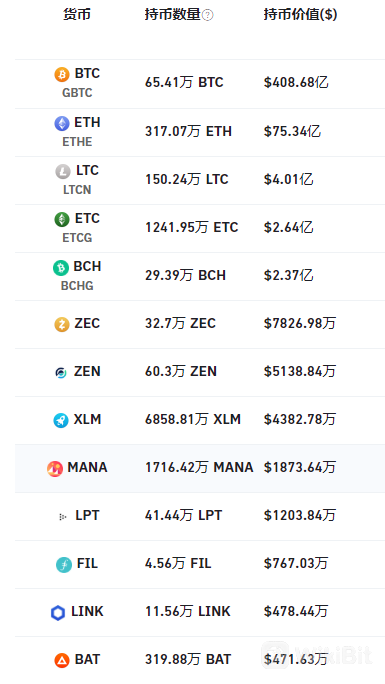Click the Horizen ZEN coin icon
The height and width of the screenshot is (684, 385).
coord(61,372)
